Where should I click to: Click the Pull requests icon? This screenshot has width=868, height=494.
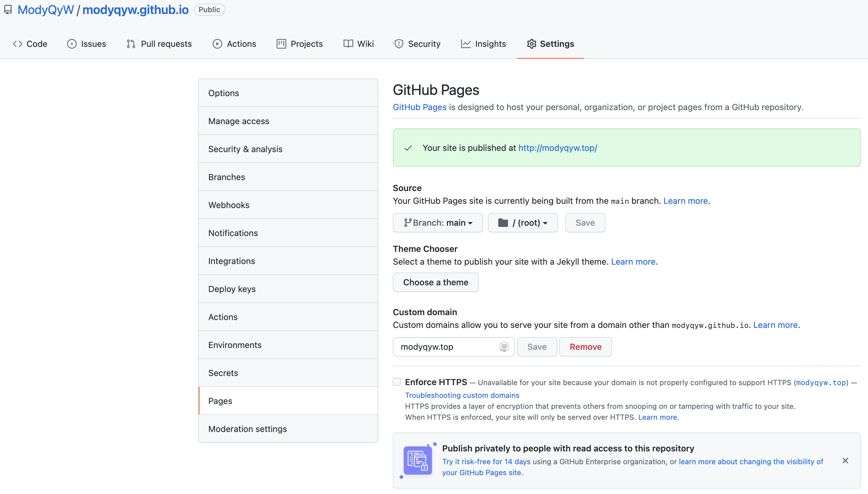[x=130, y=43]
